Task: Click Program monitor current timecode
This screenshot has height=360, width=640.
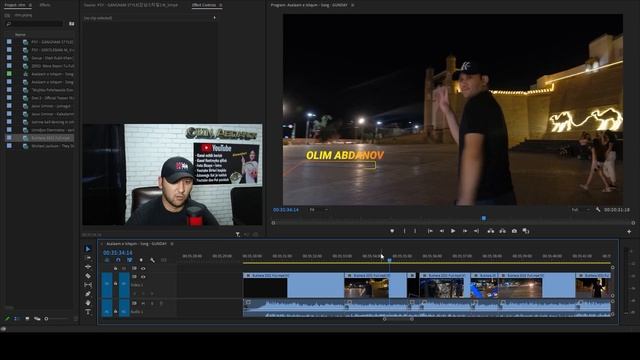Action: click(286, 210)
